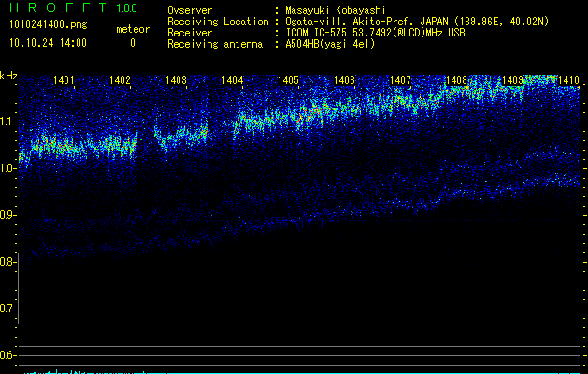Screen dimensions: 588x374
Task: Click the 0.9 frequency axis label
Action: pos(8,215)
